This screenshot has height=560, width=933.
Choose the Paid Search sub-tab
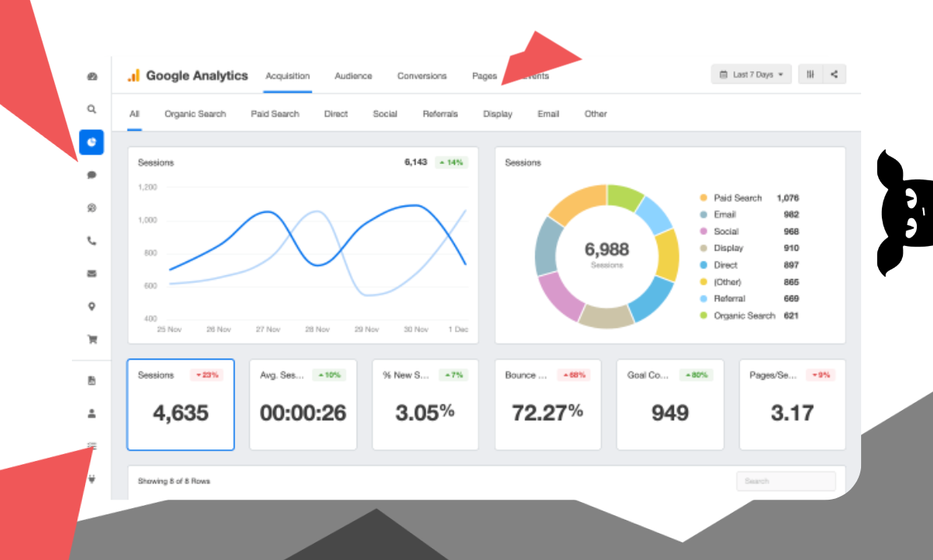(x=275, y=114)
